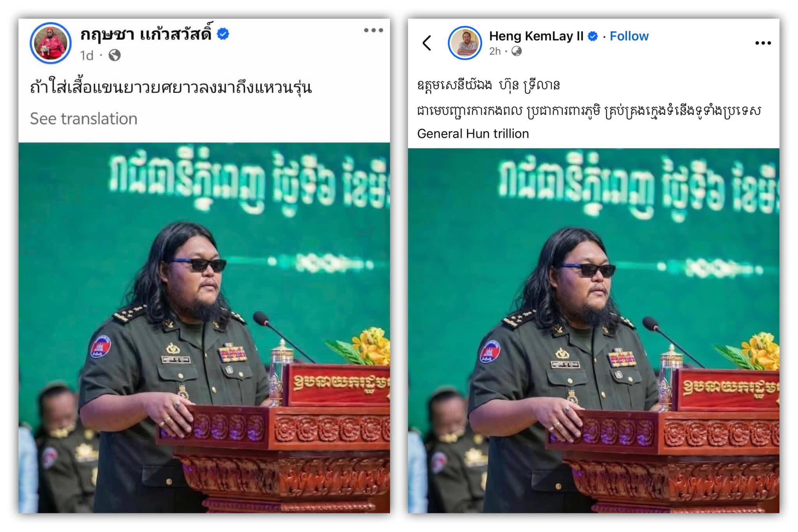Open Heng KemLay II post's three-dot menu
The height and width of the screenshot is (532, 798).
point(763,43)
